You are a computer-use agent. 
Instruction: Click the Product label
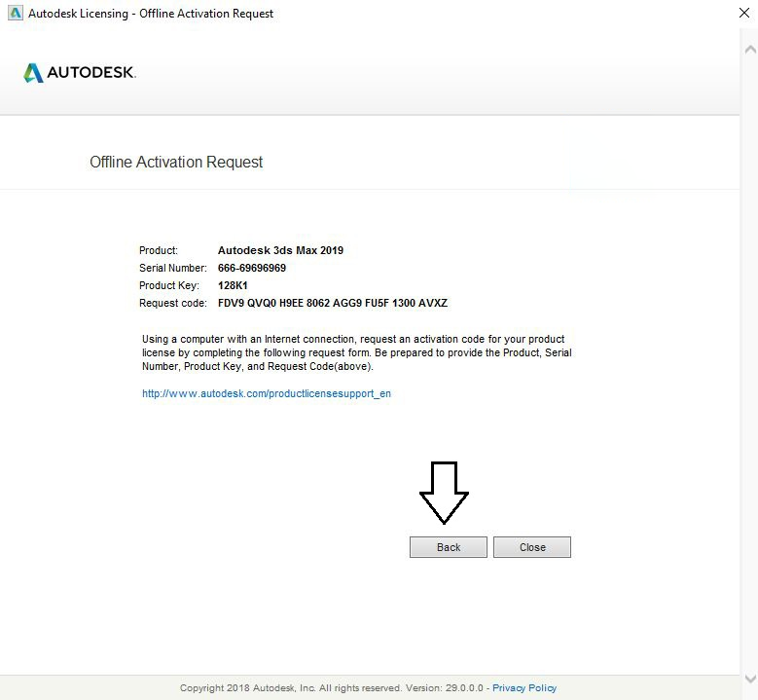pyautogui.click(x=159, y=250)
